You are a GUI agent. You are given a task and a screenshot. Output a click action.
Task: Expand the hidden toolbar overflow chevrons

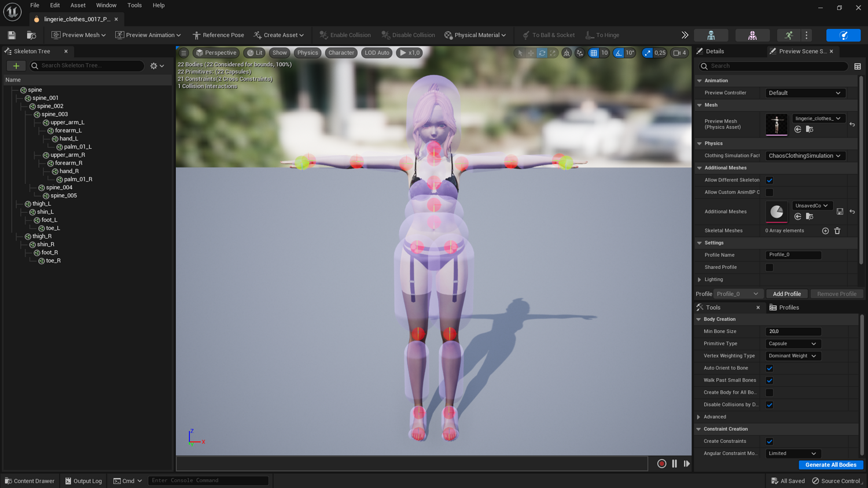(x=685, y=35)
